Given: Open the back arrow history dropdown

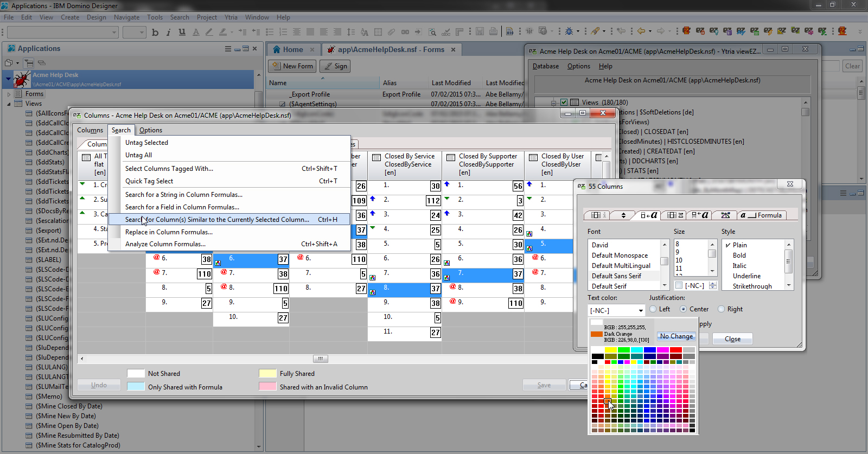Looking at the screenshot, I should coord(649,31).
